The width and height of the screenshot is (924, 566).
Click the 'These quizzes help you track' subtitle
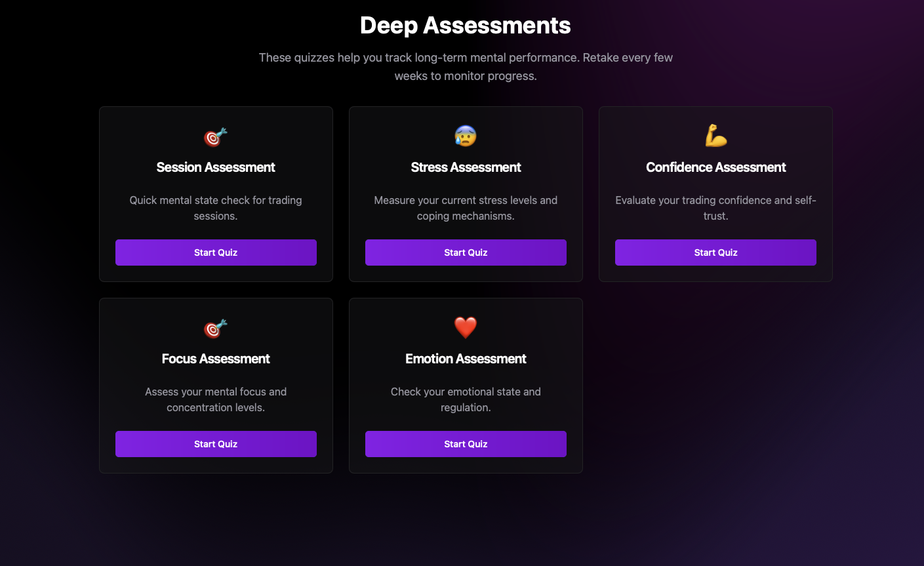[466, 67]
